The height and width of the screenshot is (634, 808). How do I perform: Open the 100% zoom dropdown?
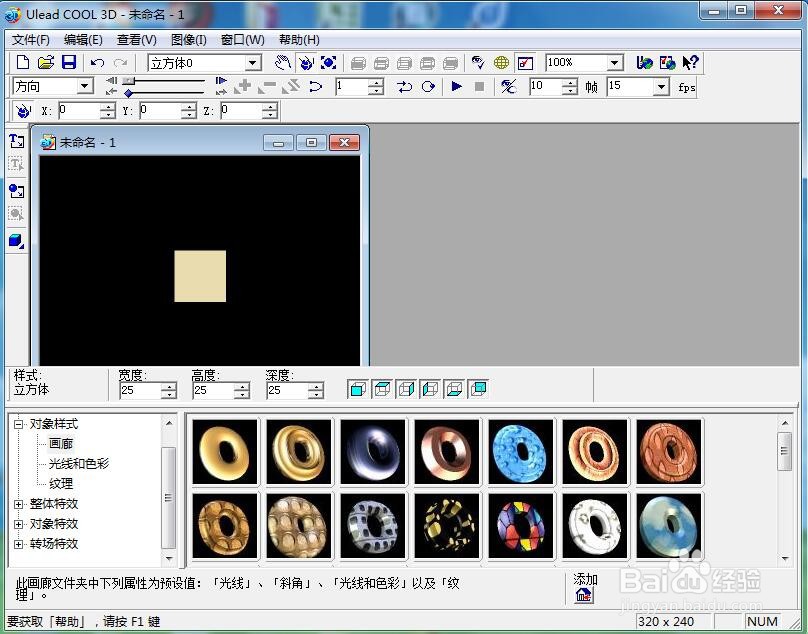(614, 63)
